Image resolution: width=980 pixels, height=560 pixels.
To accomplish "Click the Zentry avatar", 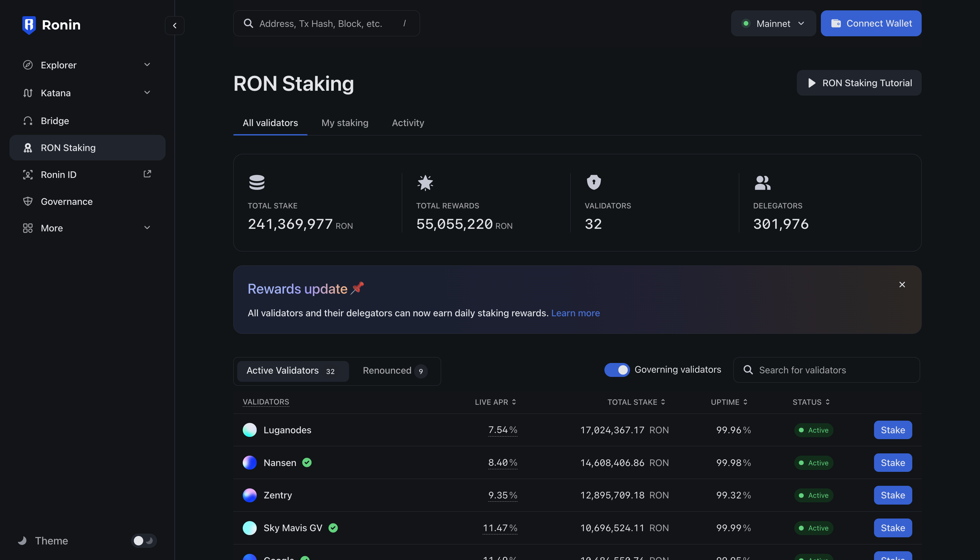I will (x=250, y=495).
